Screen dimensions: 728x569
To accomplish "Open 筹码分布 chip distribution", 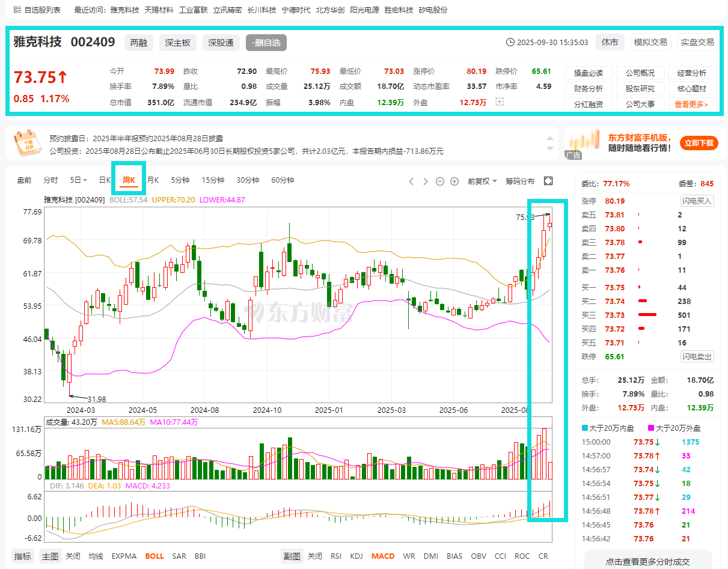I will pyautogui.click(x=520, y=181).
